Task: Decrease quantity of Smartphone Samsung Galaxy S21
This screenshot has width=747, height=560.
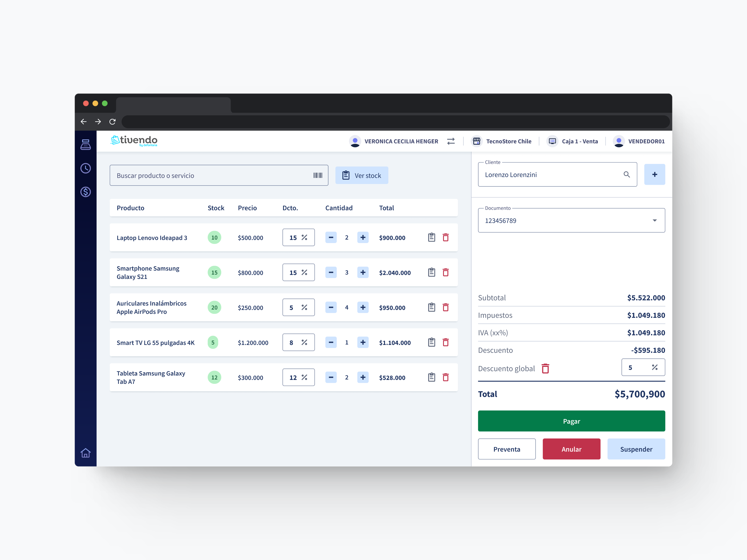Action: (x=331, y=272)
